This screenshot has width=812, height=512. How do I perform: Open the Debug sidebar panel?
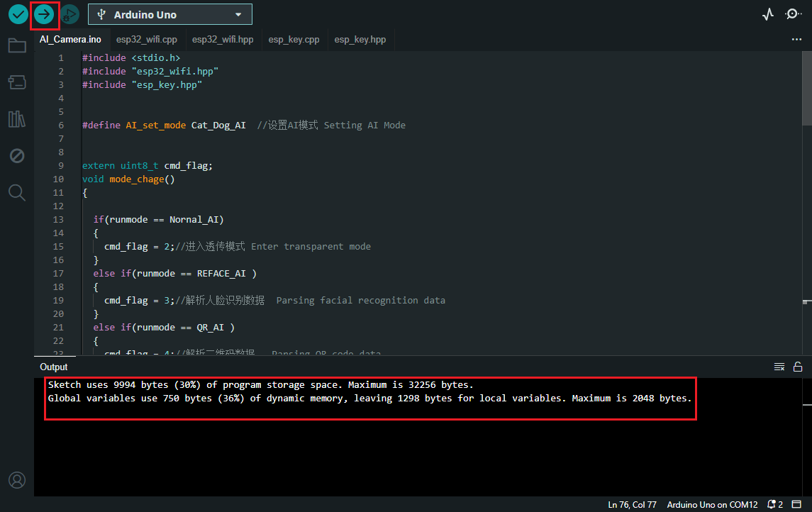point(17,156)
